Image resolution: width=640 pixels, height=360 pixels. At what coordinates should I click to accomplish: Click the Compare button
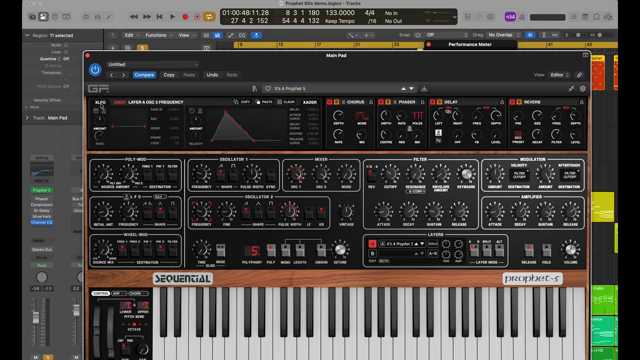pyautogui.click(x=144, y=75)
